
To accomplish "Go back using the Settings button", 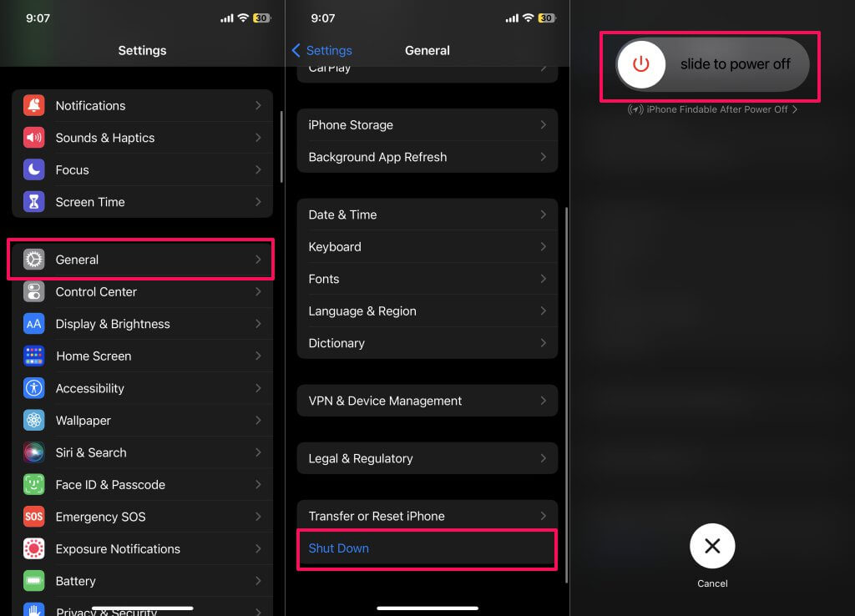I will pyautogui.click(x=322, y=51).
